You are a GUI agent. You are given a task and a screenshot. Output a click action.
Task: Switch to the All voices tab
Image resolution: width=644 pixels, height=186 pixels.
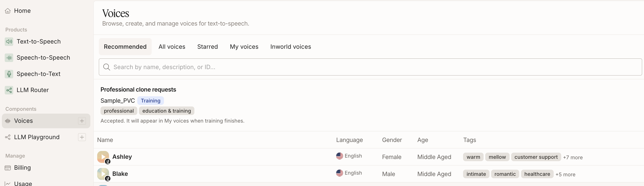172,47
